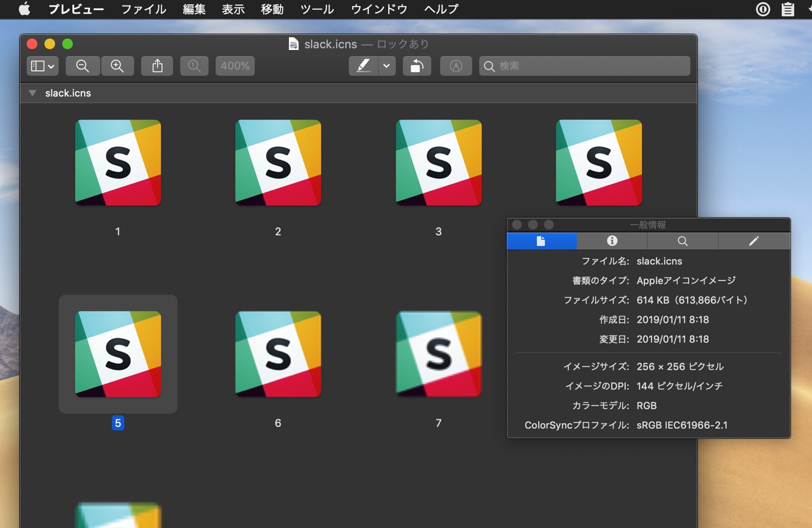Open the 移動 menu
The height and width of the screenshot is (528, 812).
pyautogui.click(x=272, y=9)
